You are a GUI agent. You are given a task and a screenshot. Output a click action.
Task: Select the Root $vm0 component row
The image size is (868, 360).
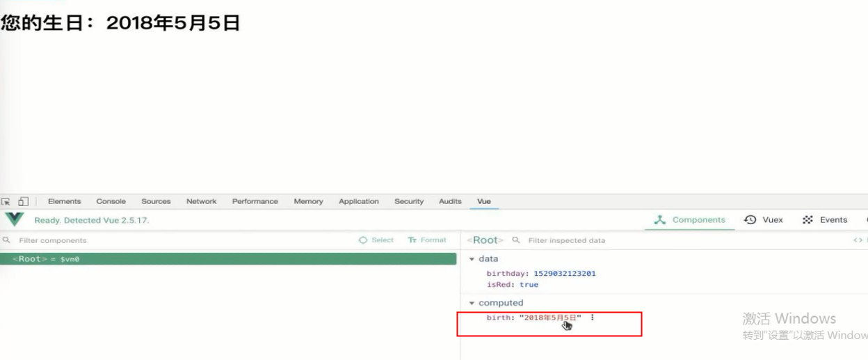pyautogui.click(x=229, y=259)
